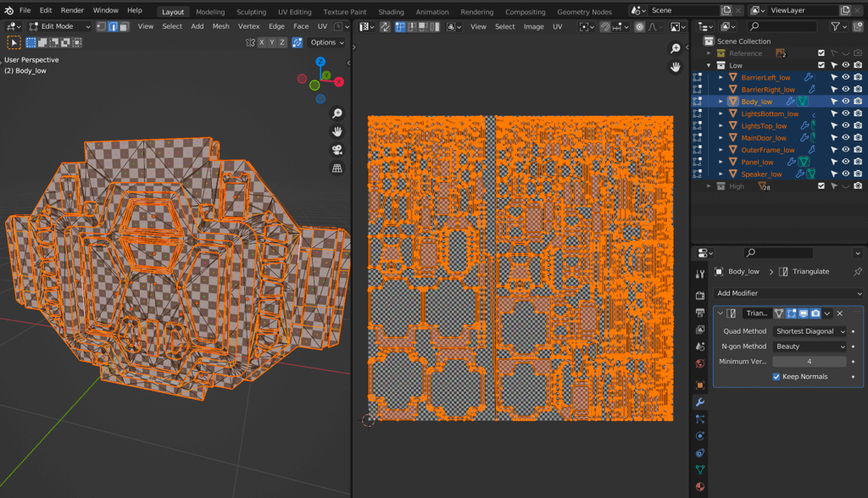868x498 pixels.
Task: Click the Material properties sphere icon
Action: (x=700, y=486)
